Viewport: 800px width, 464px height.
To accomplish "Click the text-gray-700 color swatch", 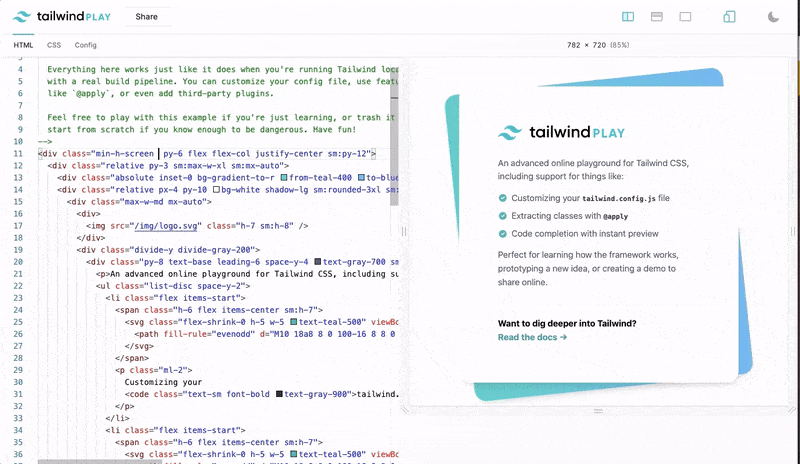I will click(318, 262).
